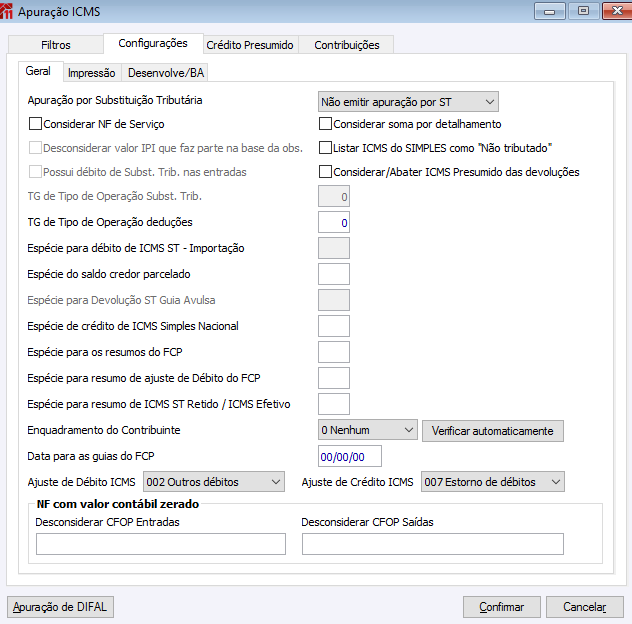Screen dimensions: 632x624
Task: Click the TG de Tipo de Operação Subst. Trib. field
Action: tap(334, 197)
